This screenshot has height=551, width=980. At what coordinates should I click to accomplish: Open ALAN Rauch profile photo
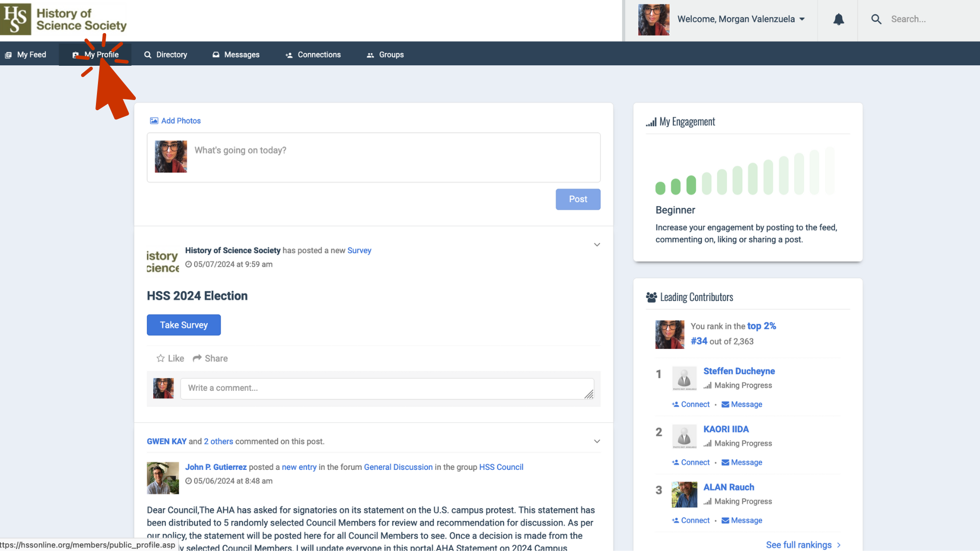[684, 494]
